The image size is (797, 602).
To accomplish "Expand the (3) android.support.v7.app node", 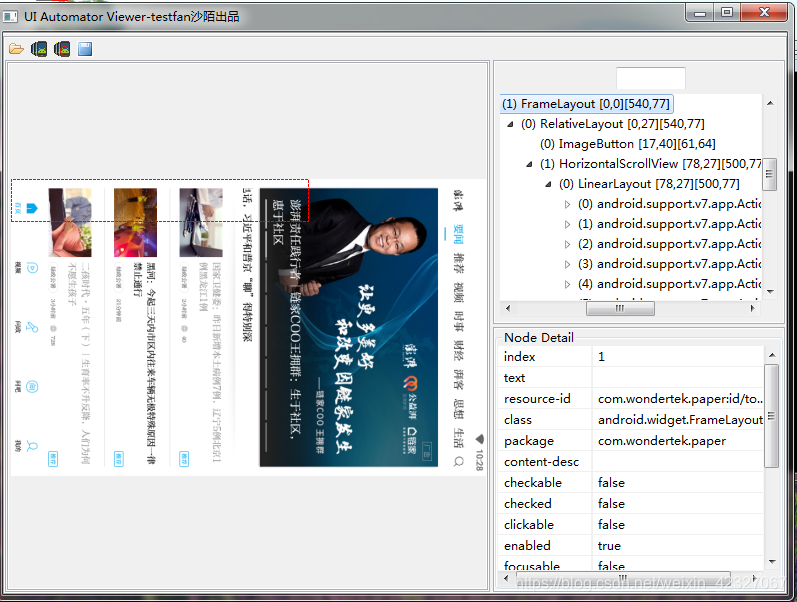I will 567,264.
